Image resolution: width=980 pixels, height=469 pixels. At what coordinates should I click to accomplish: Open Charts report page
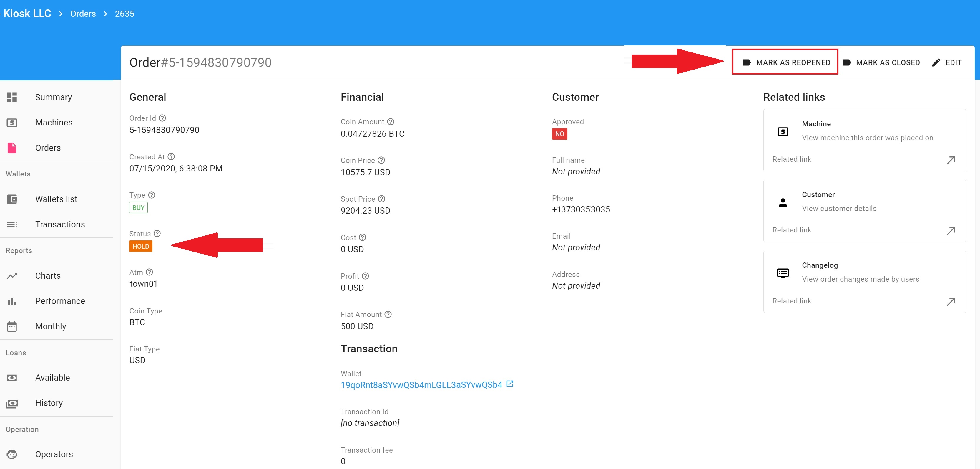(x=56, y=276)
